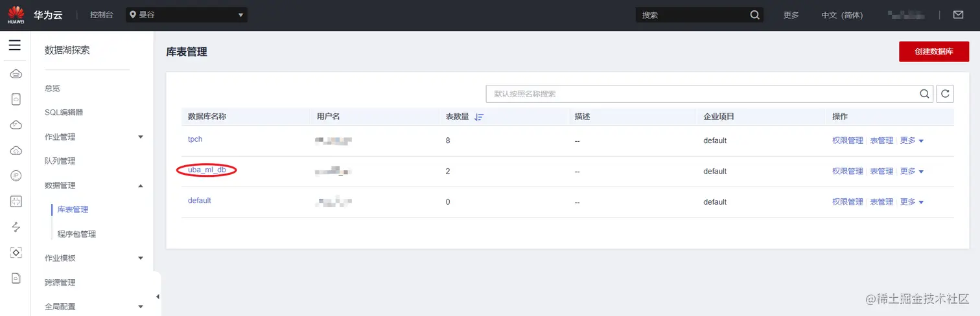Click the 表数量 column header
The height and width of the screenshot is (316, 980).
click(x=457, y=117)
